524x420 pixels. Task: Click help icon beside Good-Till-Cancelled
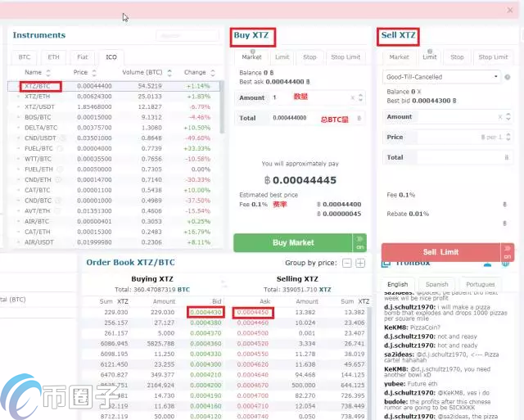pos(508,77)
